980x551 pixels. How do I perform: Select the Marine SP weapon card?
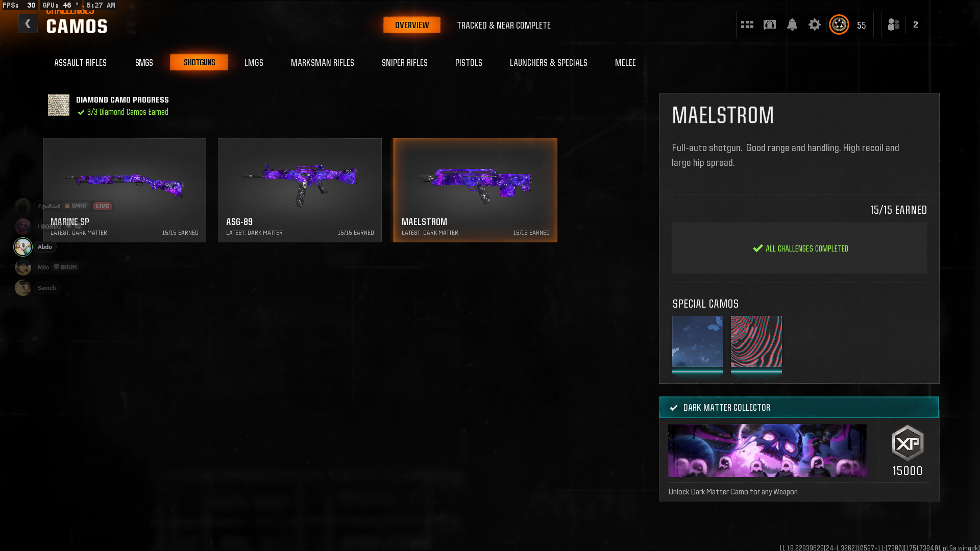[125, 190]
